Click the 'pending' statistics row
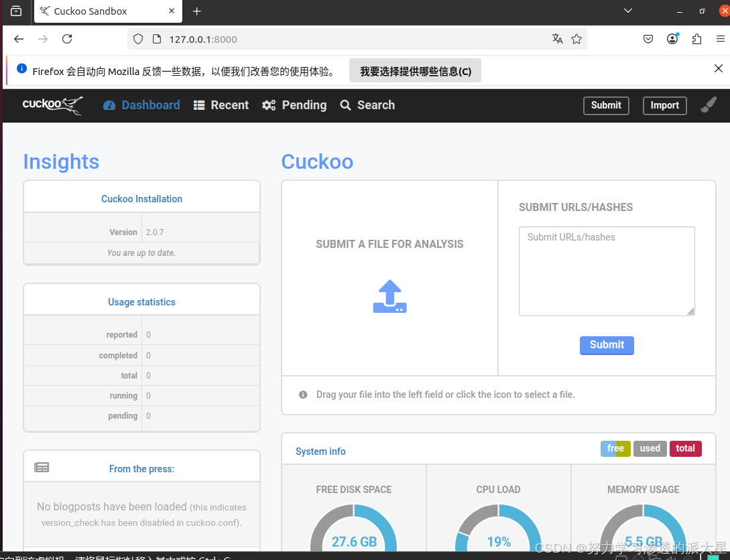 point(141,416)
